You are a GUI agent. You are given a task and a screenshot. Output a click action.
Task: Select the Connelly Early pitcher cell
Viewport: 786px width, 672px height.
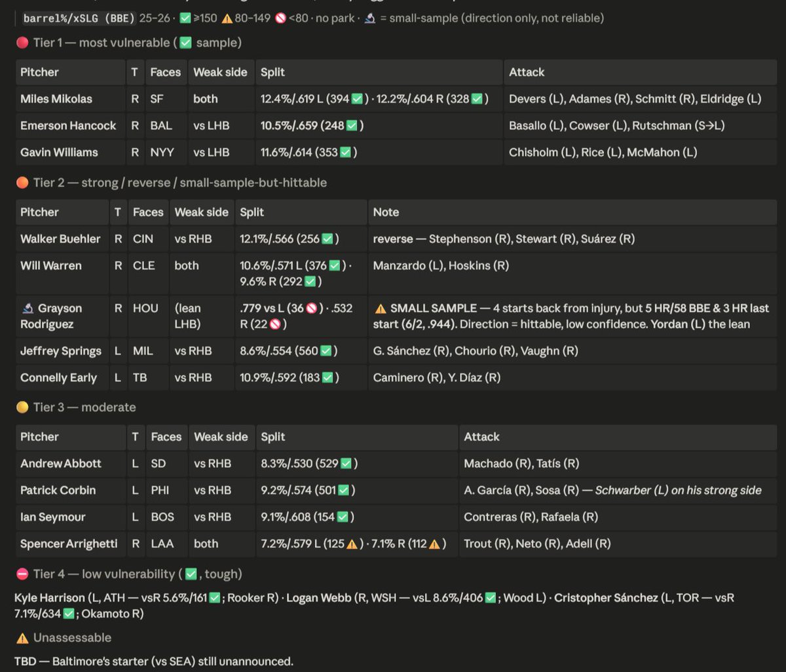coord(62,378)
